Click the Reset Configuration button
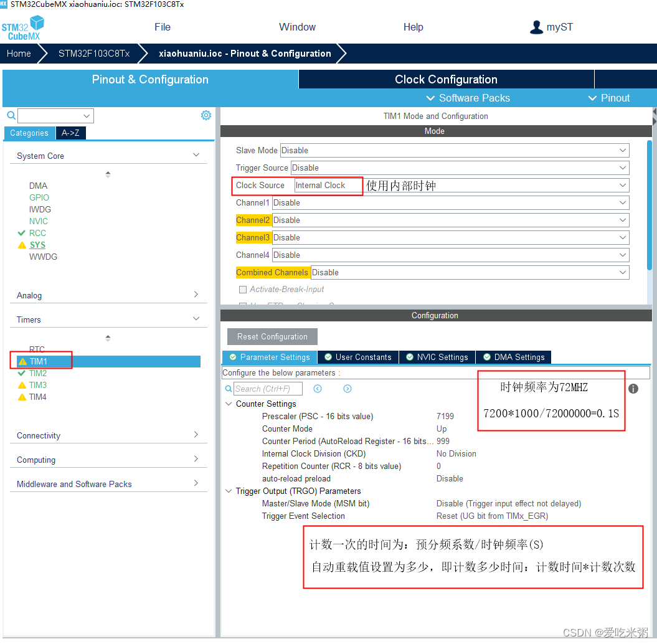657x644 pixels. tap(272, 337)
